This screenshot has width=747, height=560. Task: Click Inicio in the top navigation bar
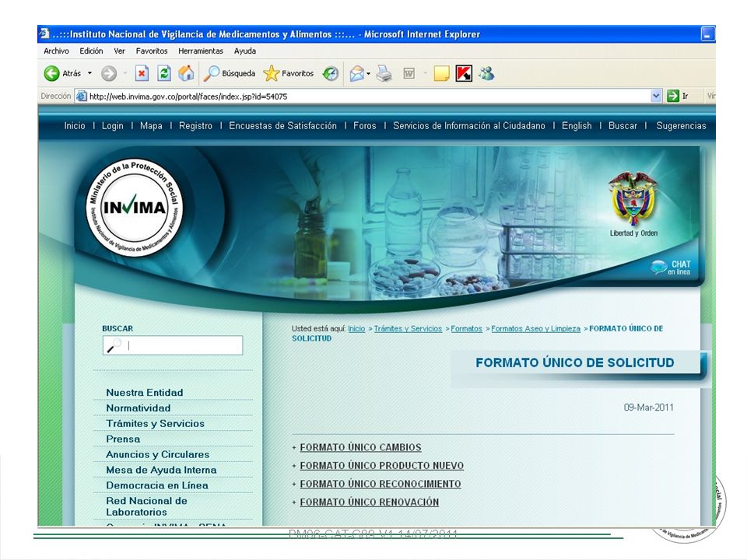75,126
